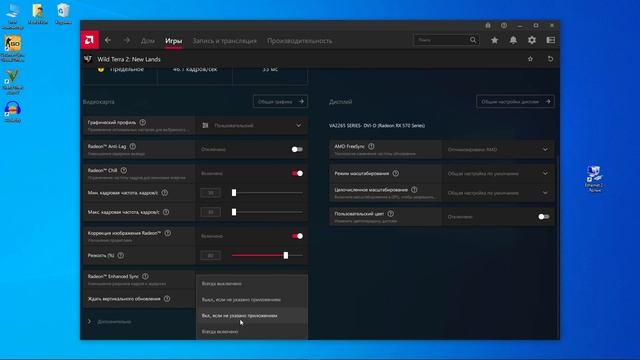The width and height of the screenshot is (640, 360).
Task: Open Режим масштабирования dropdown
Action: 498,173
